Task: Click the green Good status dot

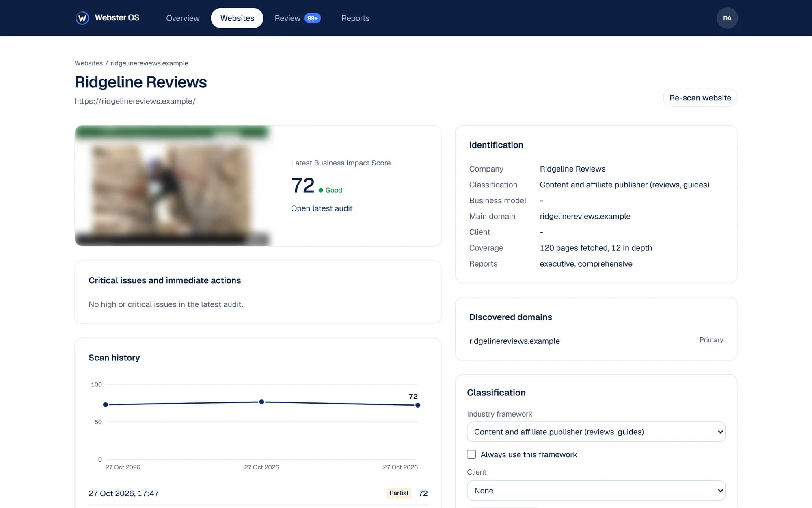Action: [x=321, y=190]
